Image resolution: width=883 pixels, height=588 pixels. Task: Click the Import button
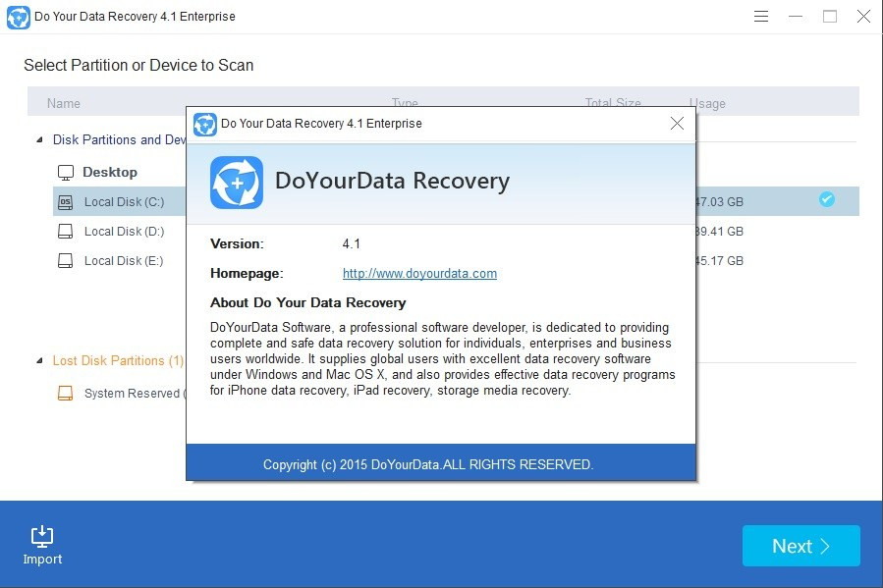tap(42, 545)
